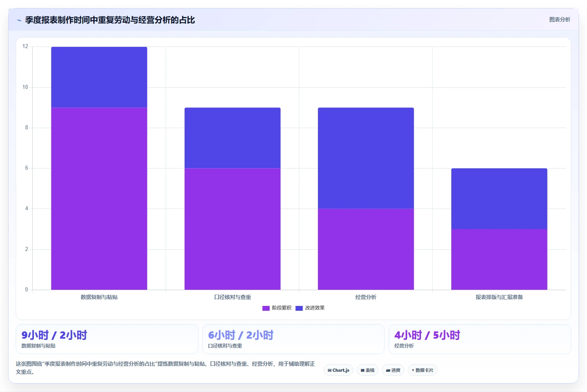Click the chart title 季度报表制作时间中重复劳动与经营分析的占比
The width and height of the screenshot is (587, 392).
110,20
